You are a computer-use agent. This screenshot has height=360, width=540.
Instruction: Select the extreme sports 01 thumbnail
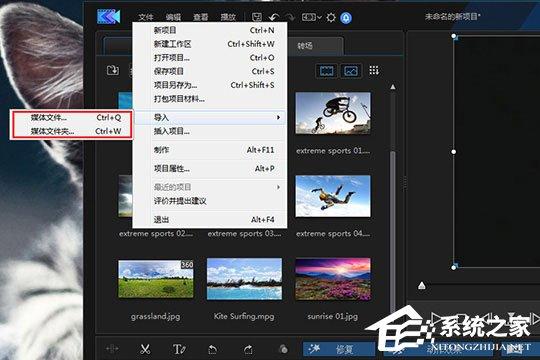(333, 113)
